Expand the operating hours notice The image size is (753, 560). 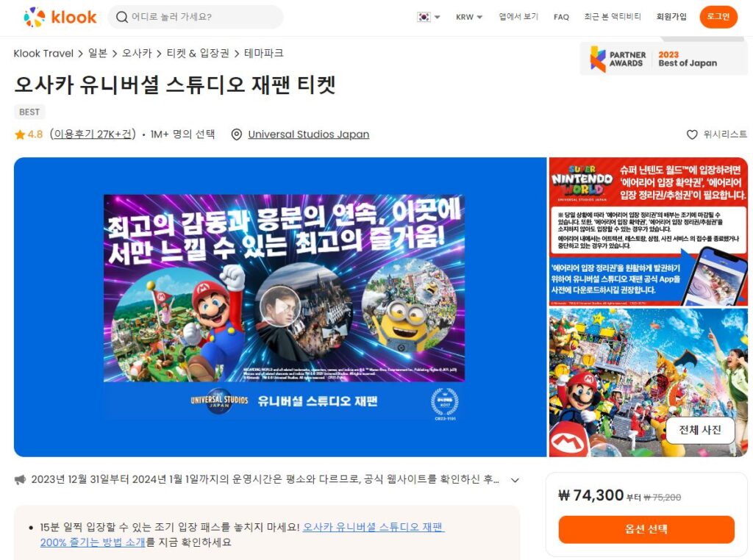tap(515, 480)
